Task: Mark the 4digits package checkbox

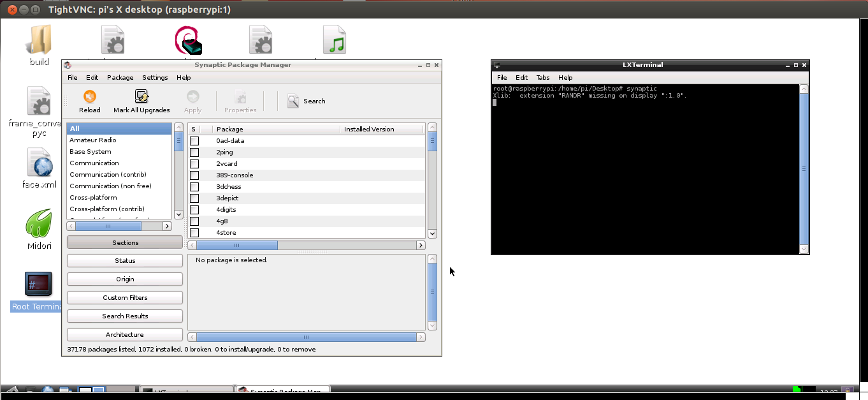Action: 194,210
